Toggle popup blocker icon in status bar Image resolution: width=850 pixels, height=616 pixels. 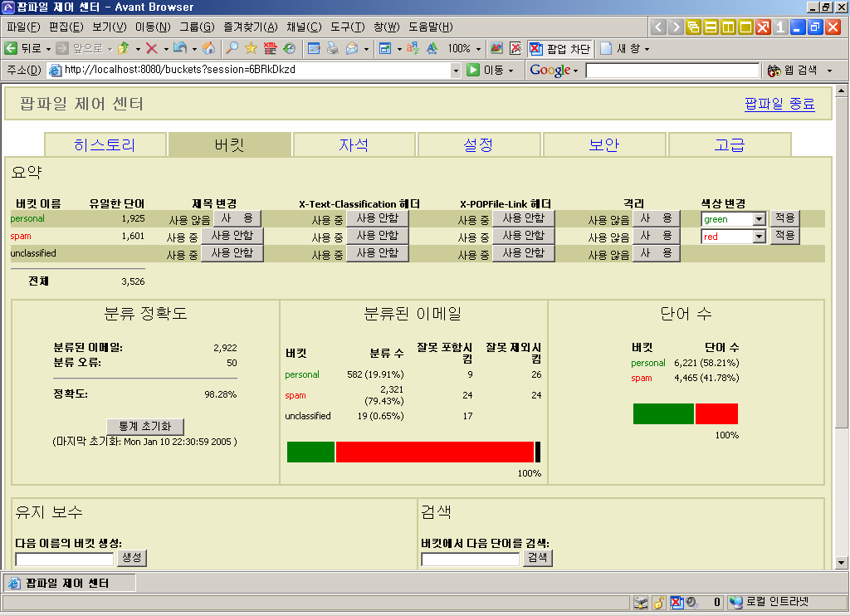pyautogui.click(x=677, y=602)
